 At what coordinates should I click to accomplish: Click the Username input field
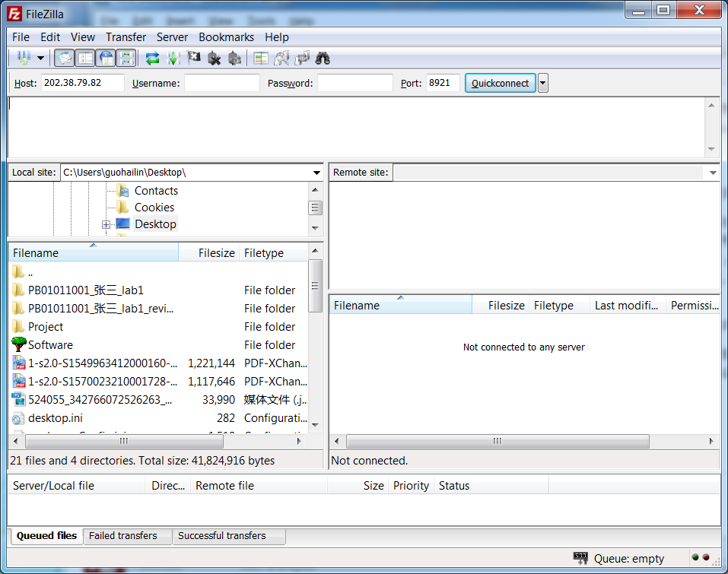click(x=222, y=83)
